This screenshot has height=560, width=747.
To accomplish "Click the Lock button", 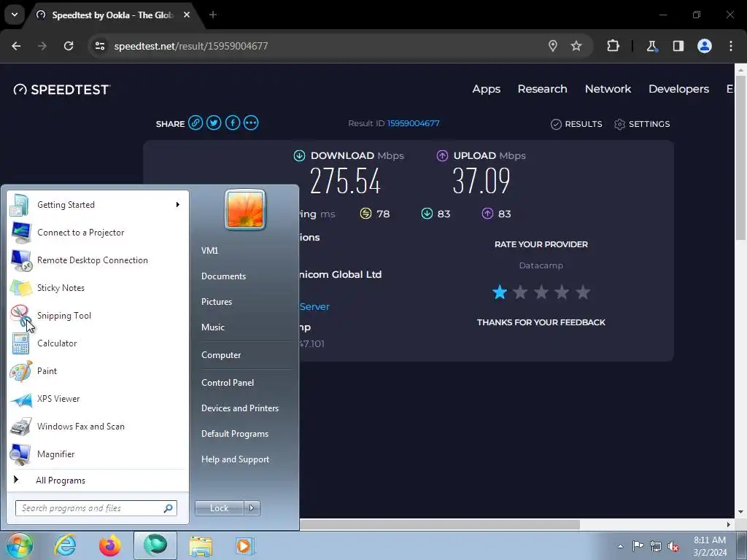I will pyautogui.click(x=219, y=508).
